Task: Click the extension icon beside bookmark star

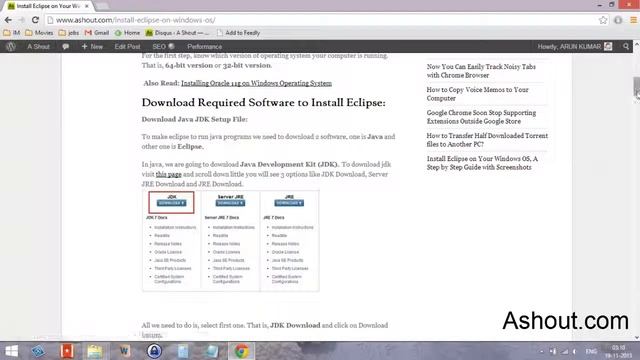Action: tap(618, 20)
